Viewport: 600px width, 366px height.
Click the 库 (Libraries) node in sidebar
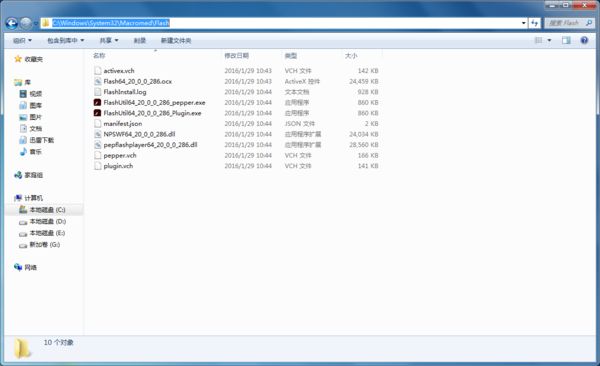[x=23, y=82]
